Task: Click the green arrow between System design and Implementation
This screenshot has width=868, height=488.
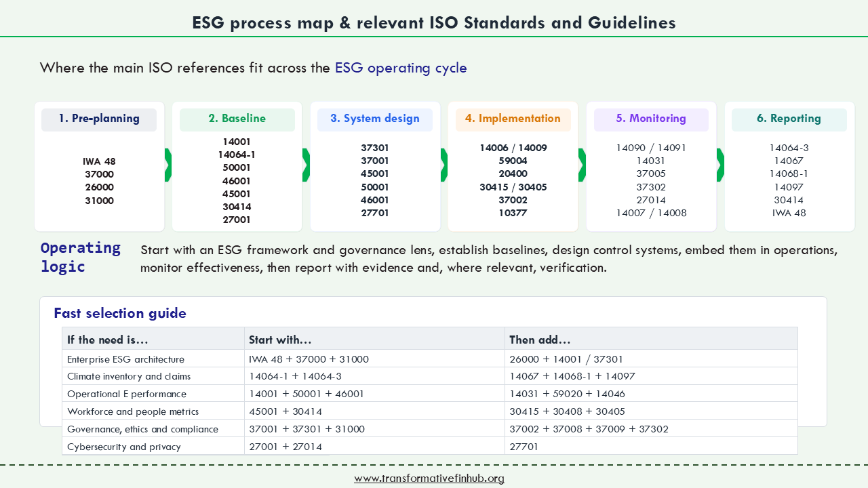Action: pyautogui.click(x=444, y=165)
